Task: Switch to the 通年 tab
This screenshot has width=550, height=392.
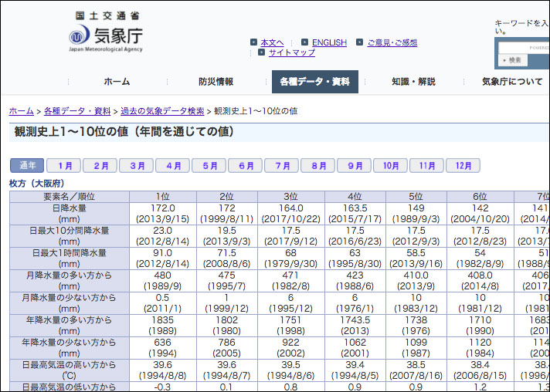Action: pyautogui.click(x=28, y=166)
